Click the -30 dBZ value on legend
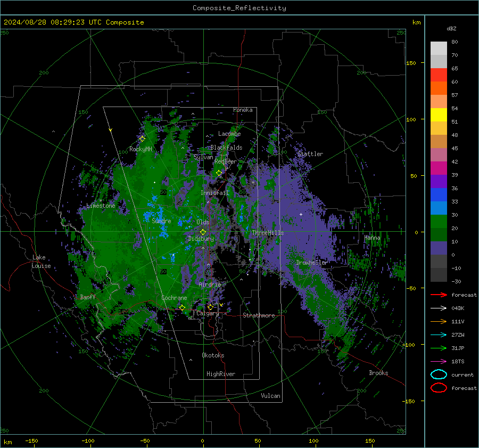This screenshot has height=448, width=479. point(456,281)
